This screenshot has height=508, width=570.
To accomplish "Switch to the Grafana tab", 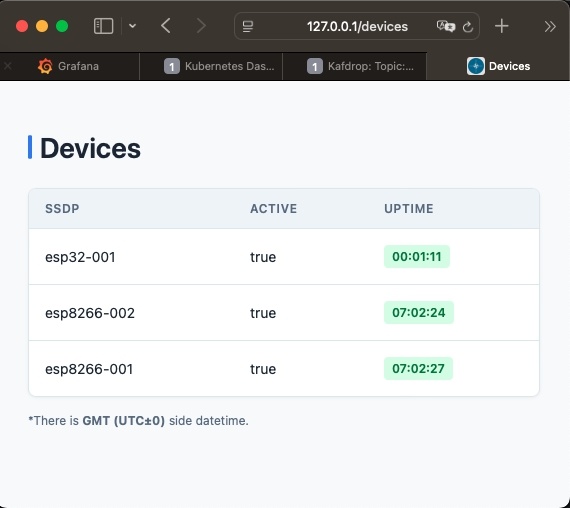I will coord(68,66).
